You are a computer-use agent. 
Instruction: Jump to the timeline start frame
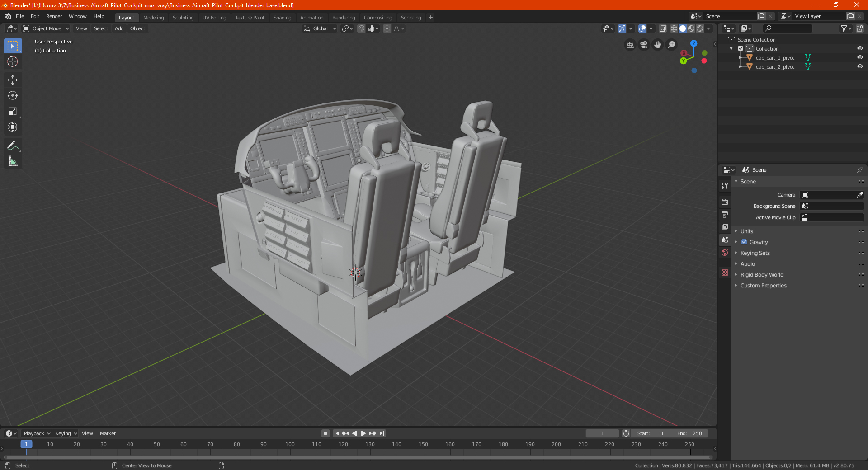pos(336,433)
